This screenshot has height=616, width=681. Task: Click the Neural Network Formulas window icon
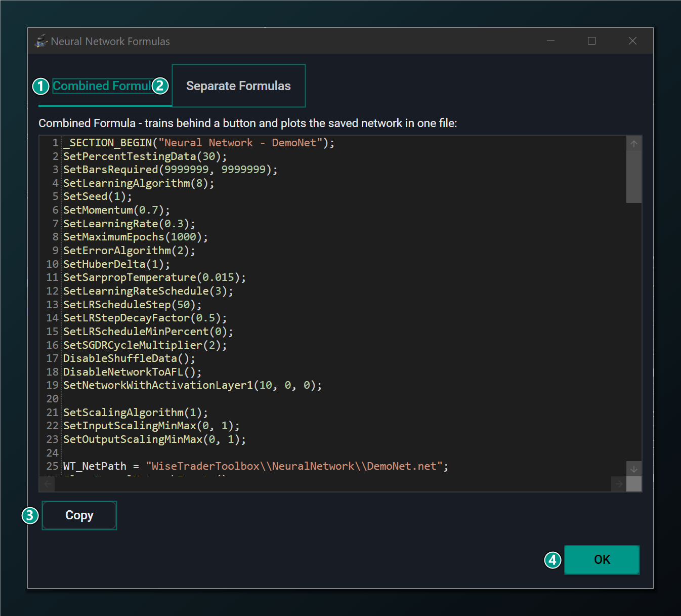[41, 41]
